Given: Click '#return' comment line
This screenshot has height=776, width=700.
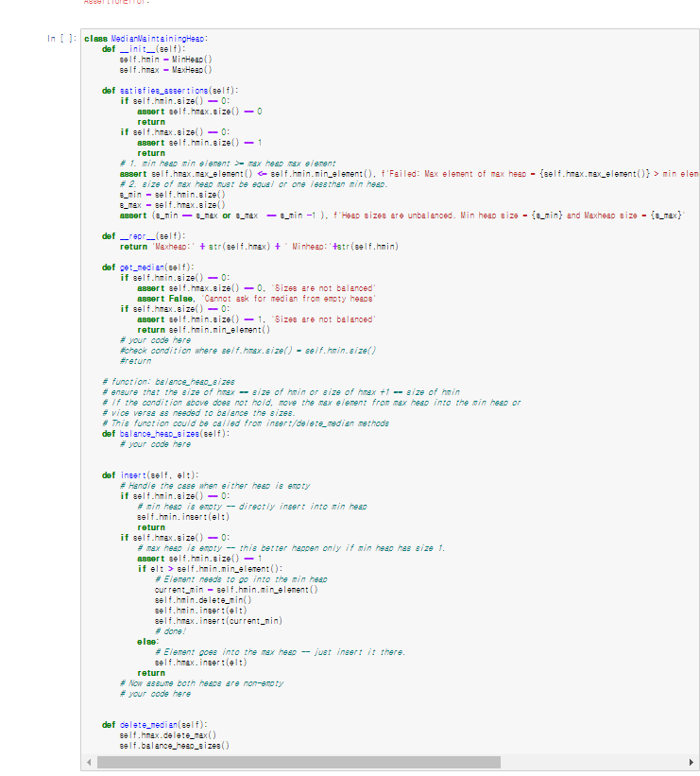Looking at the screenshot, I should [x=135, y=361].
